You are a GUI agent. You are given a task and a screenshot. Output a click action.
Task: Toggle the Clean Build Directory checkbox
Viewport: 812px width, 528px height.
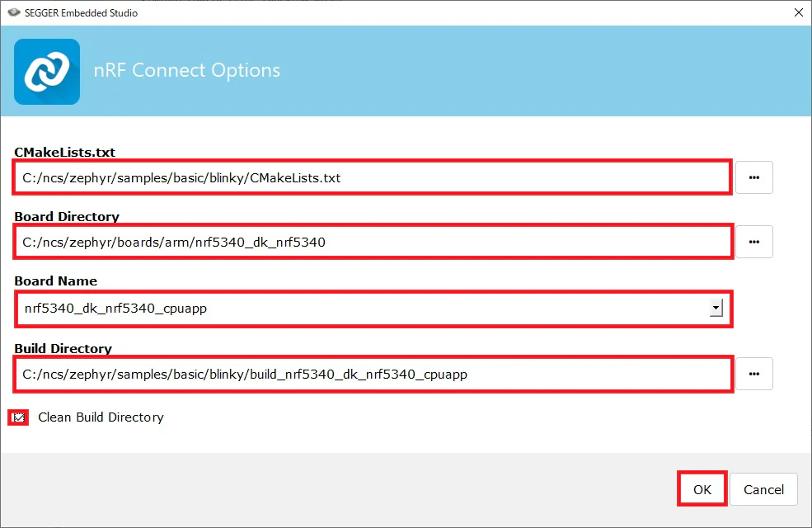coord(19,417)
